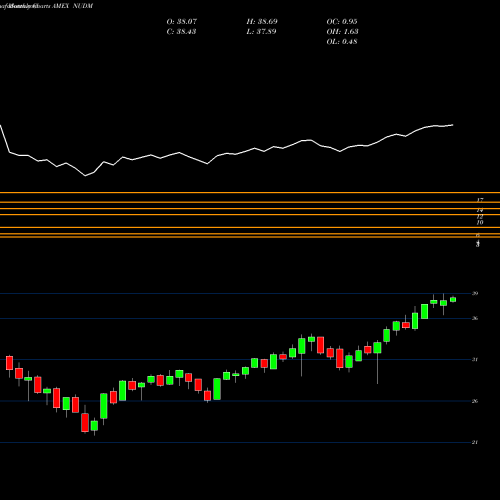
Task: Click the 10 label on the indicator scale
Action: 480,222
